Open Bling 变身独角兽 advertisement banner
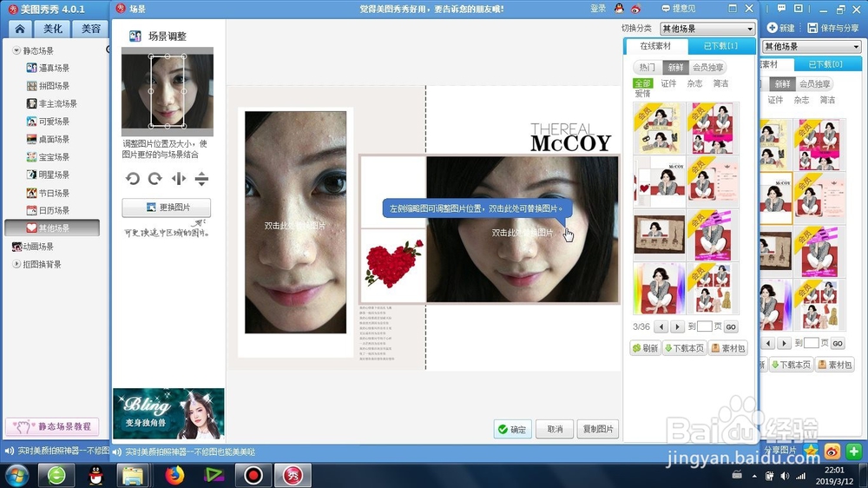The image size is (868, 488). [168, 414]
